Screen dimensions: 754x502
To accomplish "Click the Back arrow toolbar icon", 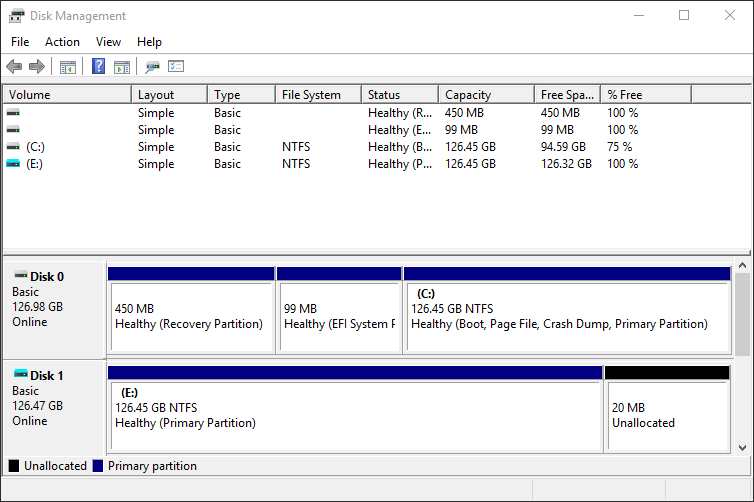I will [x=14, y=67].
